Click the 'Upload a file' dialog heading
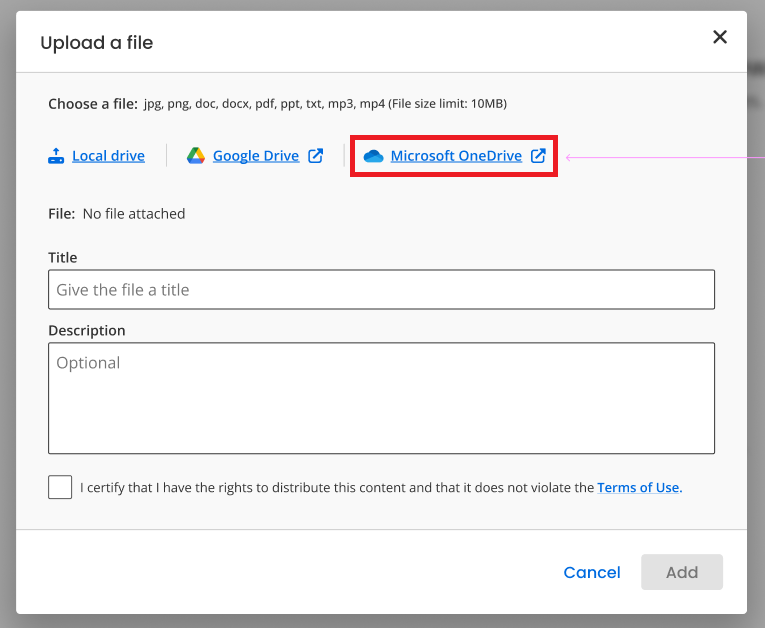 pos(97,42)
